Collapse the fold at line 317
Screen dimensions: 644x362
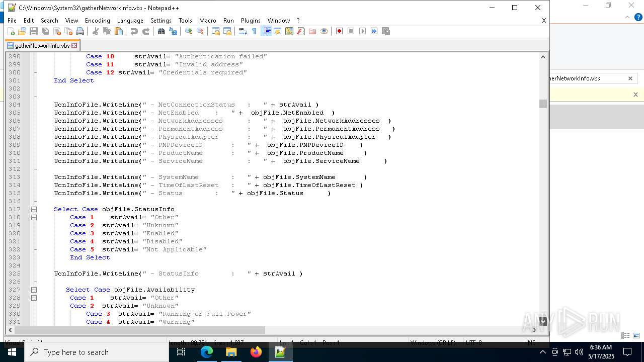34,209
